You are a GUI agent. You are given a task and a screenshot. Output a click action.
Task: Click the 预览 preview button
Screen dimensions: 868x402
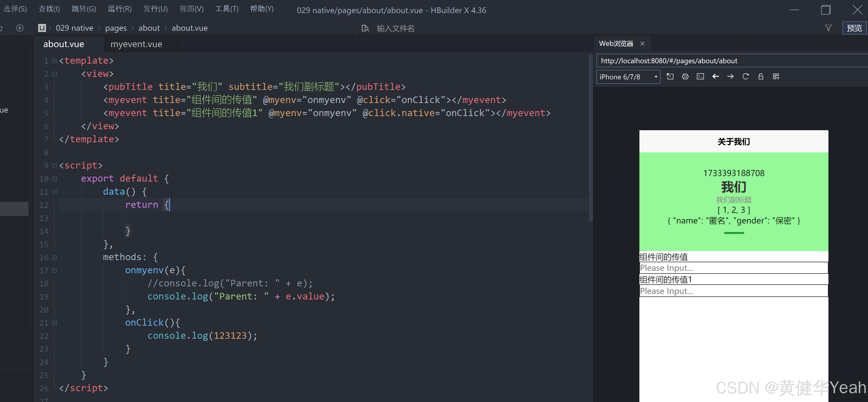coord(854,28)
